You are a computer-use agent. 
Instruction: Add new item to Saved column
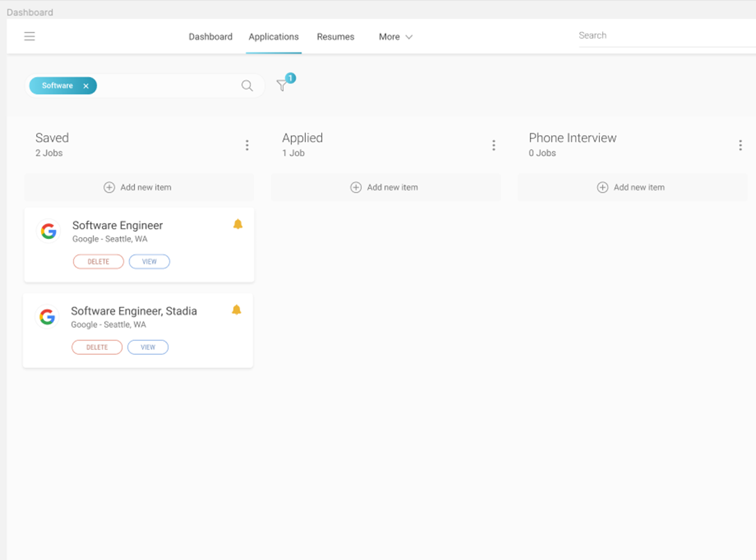138,187
